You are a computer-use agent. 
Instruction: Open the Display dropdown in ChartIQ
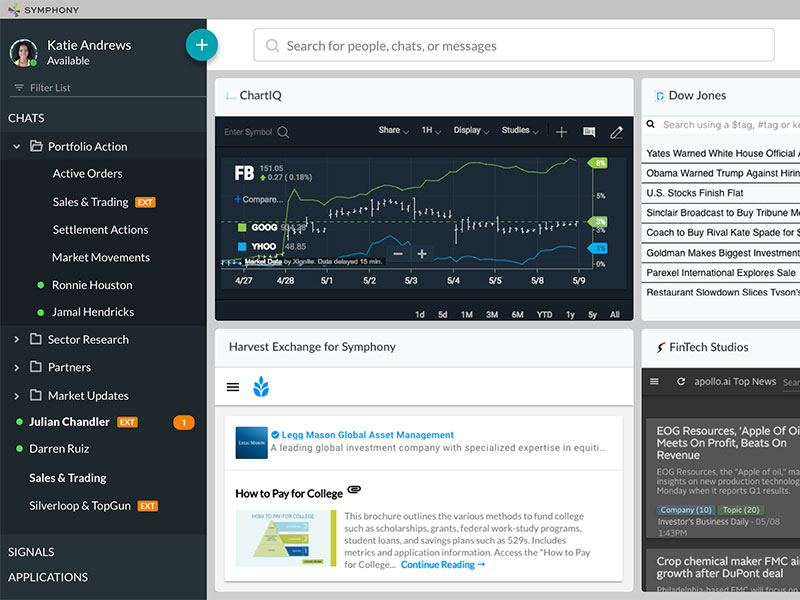(x=471, y=131)
